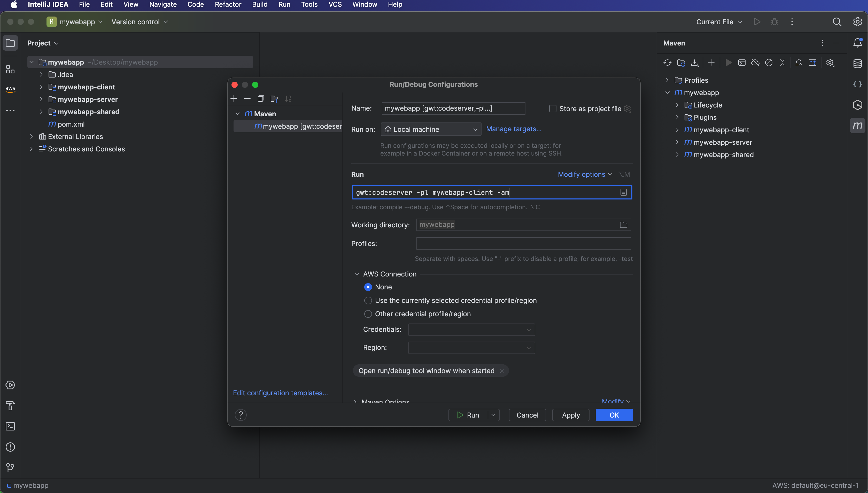Click the Profiles input field
Viewport: 868px width, 493px height.
524,243
